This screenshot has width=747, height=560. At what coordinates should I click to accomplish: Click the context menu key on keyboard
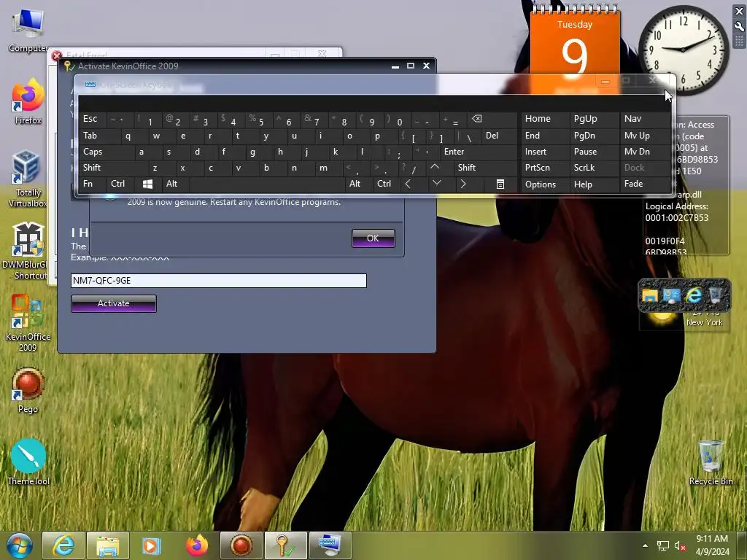click(x=500, y=184)
